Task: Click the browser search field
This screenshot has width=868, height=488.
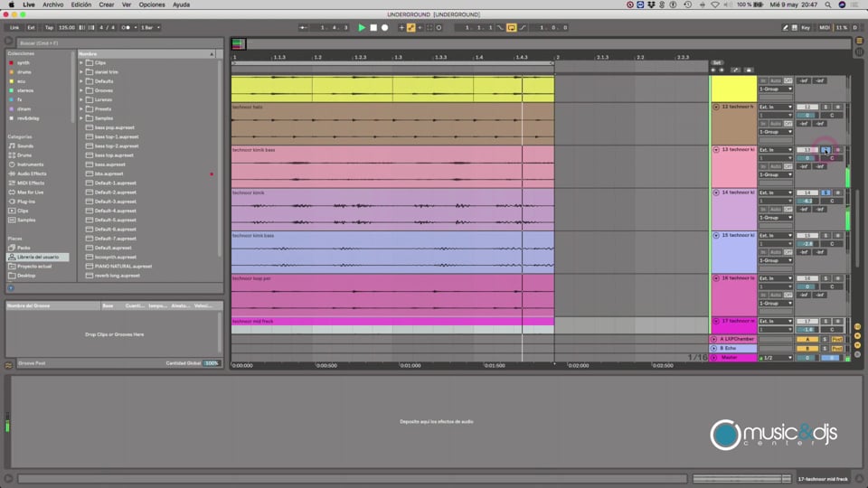Action: [119, 42]
